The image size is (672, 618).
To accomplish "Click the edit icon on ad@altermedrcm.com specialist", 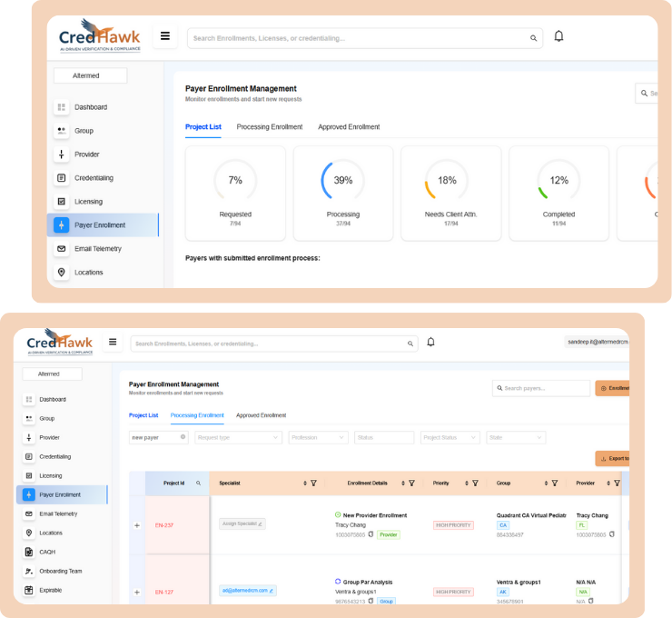I will click(x=271, y=590).
